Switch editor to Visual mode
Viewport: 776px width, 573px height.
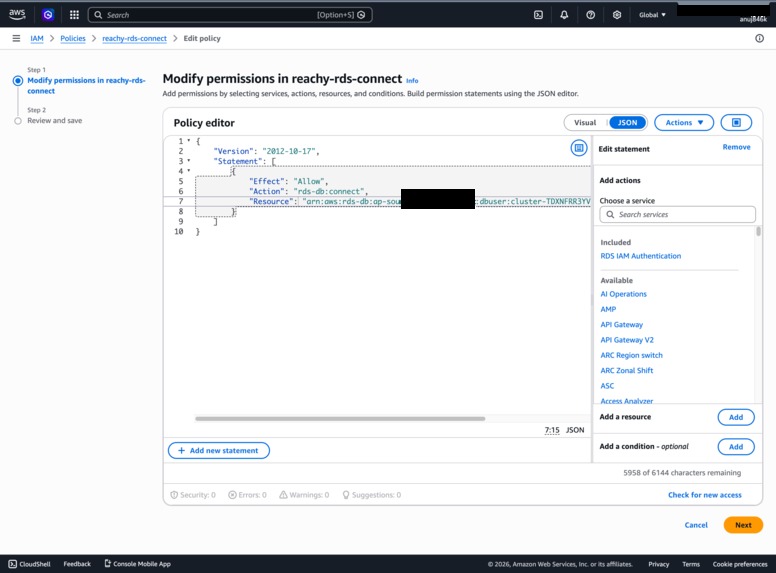(x=585, y=122)
